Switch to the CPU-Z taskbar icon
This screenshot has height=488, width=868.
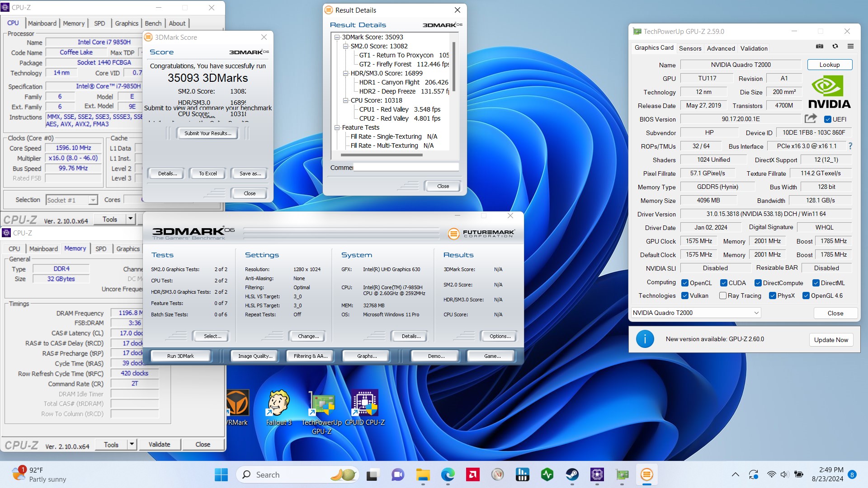point(597,474)
